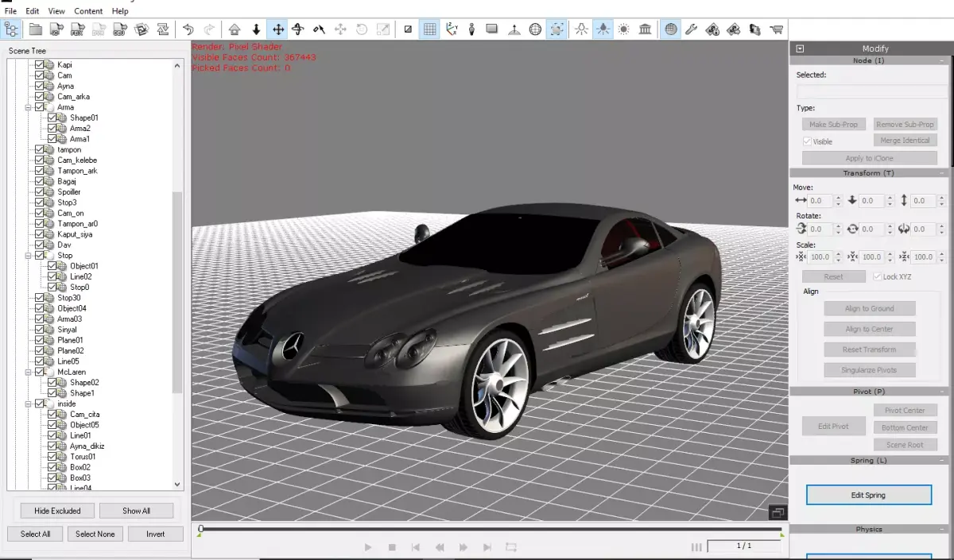Open the wrench settings icon on the toolbar
Screen dimensions: 954x560
[691, 29]
